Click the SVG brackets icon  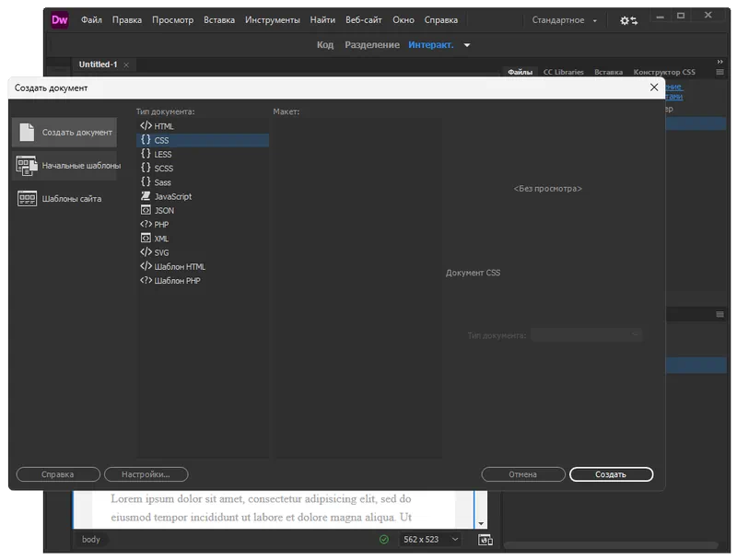(146, 251)
